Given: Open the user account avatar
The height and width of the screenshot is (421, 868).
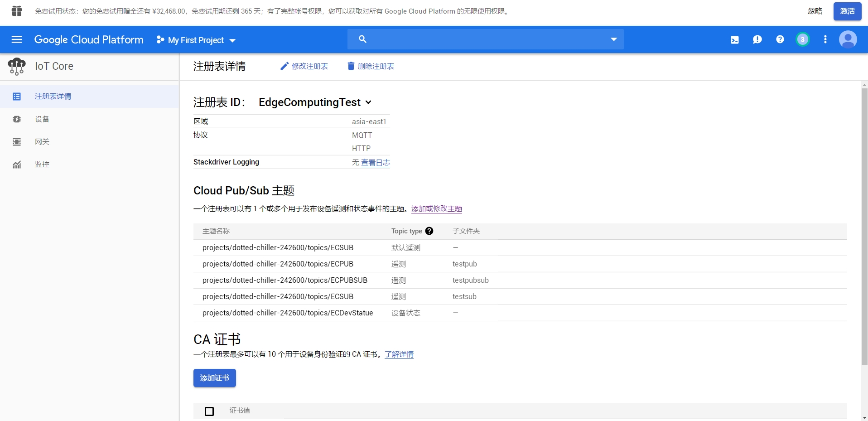Looking at the screenshot, I should tap(848, 39).
